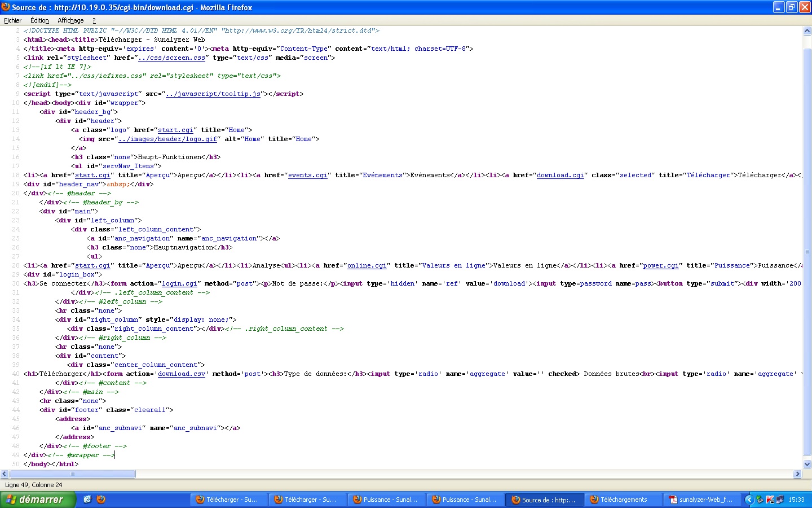This screenshot has height=508, width=812.
Task: Open the Édition menu
Action: pos(39,20)
